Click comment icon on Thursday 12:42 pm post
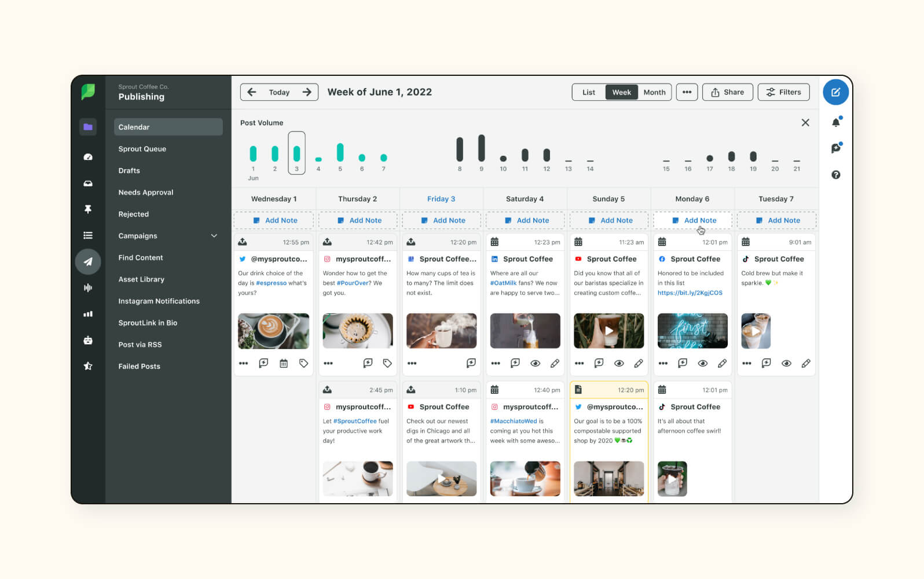The height and width of the screenshot is (579, 924). [x=368, y=363]
